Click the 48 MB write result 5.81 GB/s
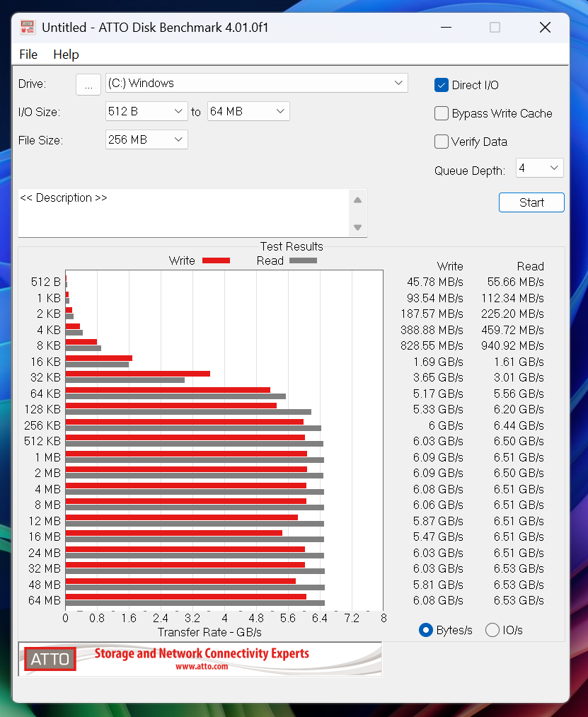This screenshot has height=717, width=588. pos(438,585)
